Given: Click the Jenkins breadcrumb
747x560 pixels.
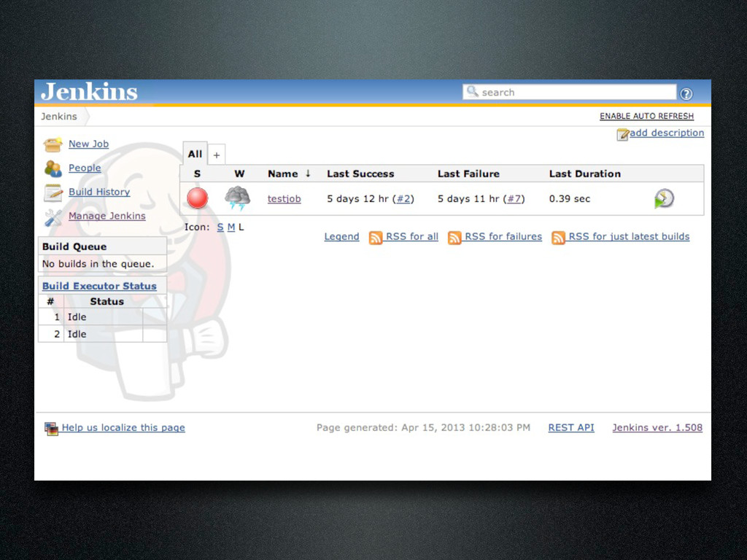Looking at the screenshot, I should click(x=58, y=116).
